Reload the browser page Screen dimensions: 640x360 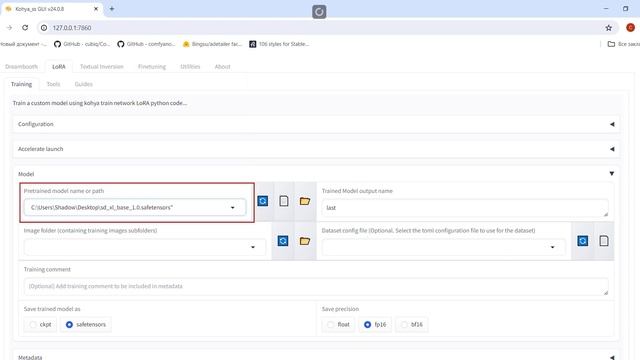click(x=25, y=28)
